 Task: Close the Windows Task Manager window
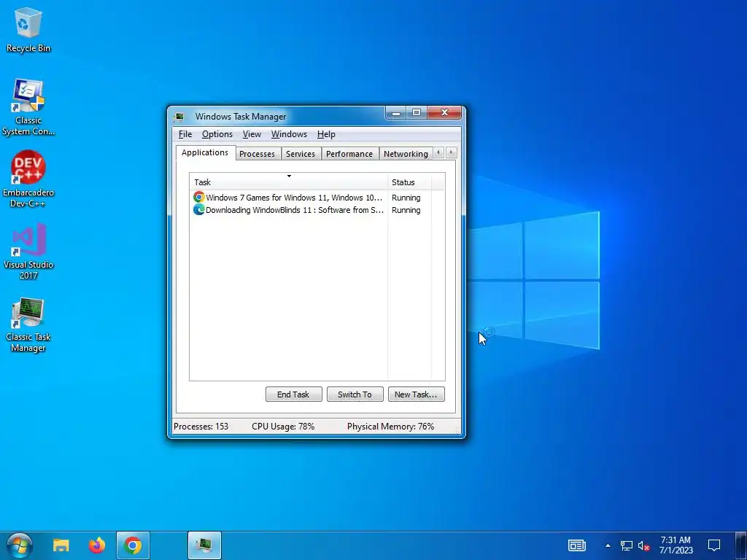coord(444,113)
